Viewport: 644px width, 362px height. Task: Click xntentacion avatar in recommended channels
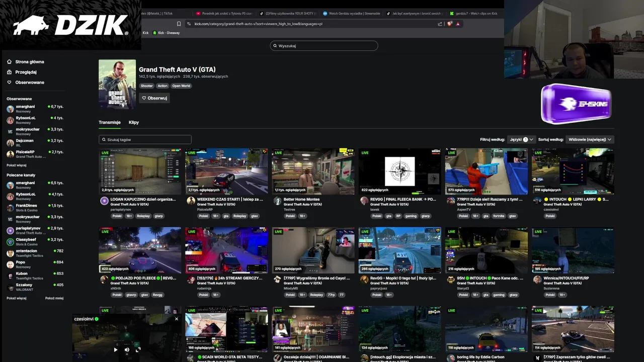pyautogui.click(x=10, y=253)
